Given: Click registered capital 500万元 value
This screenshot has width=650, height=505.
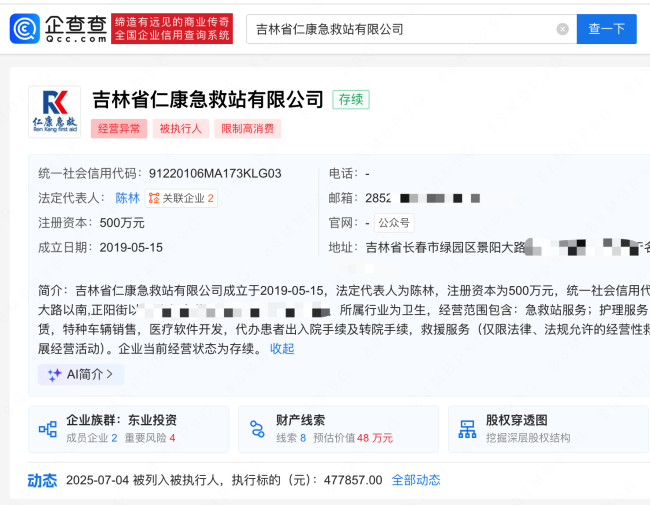Looking at the screenshot, I should coord(122,223).
